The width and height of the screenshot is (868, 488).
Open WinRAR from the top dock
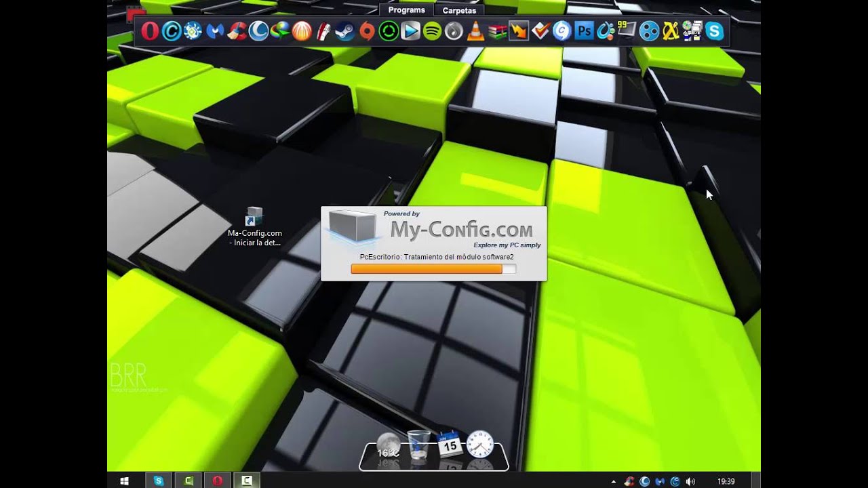(x=498, y=31)
